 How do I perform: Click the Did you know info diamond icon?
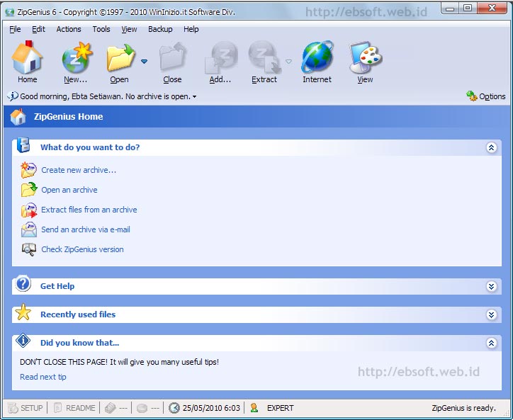[x=23, y=341]
